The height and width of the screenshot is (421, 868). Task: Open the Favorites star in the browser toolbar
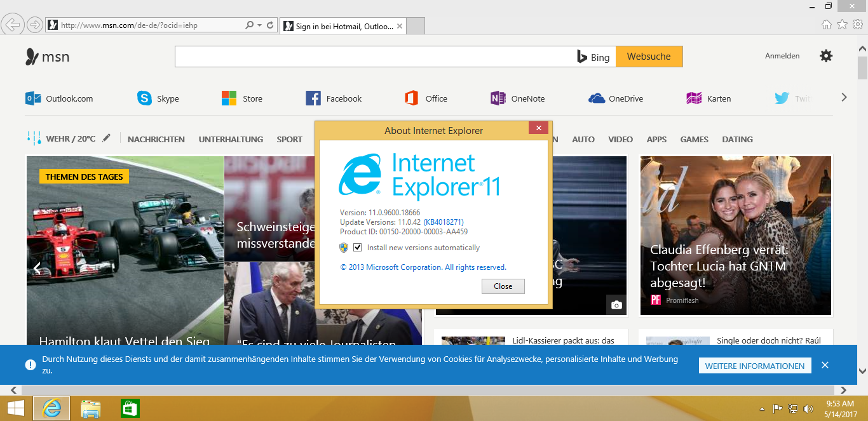point(843,25)
